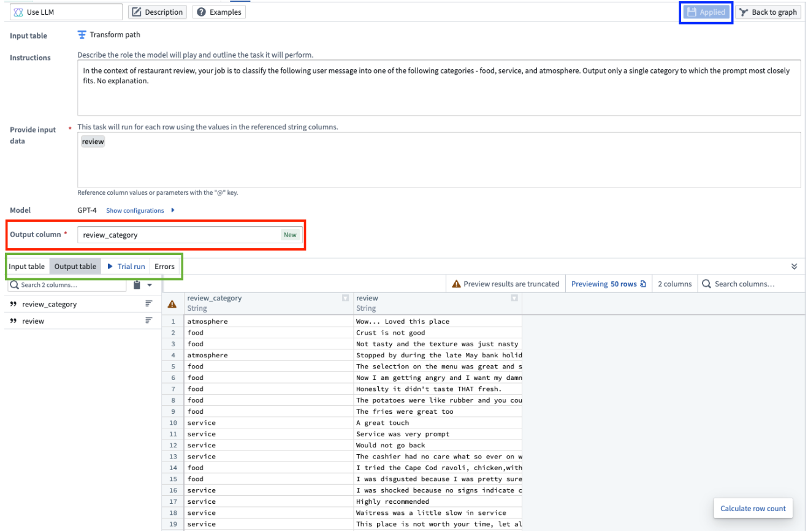Click the Instructions text area
The width and height of the screenshot is (808, 532).
[439, 88]
